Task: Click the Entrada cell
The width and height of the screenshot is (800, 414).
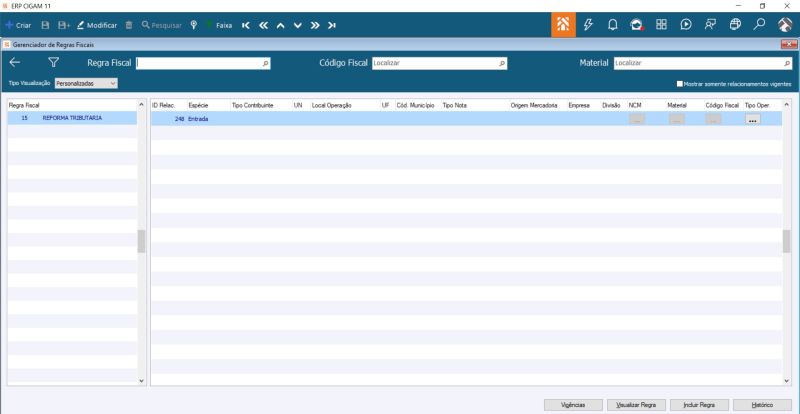Action: point(198,119)
